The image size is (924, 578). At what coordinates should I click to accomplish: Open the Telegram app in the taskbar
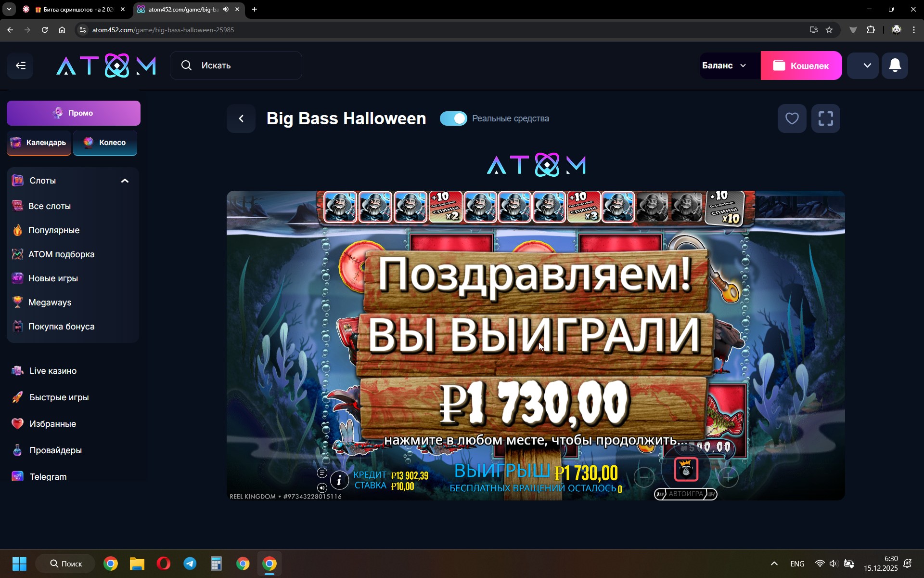point(190,564)
